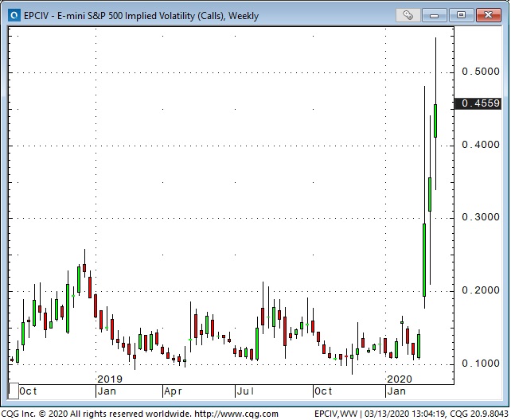Open the http://www.cqg.com link in footer
The width and height of the screenshot is (511, 420).
point(236,414)
